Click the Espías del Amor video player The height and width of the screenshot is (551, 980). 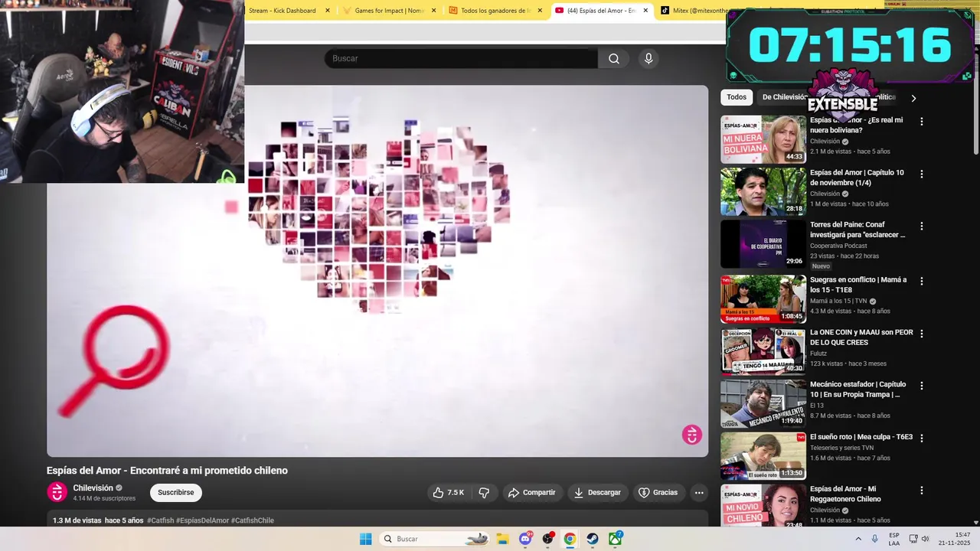[x=377, y=271]
